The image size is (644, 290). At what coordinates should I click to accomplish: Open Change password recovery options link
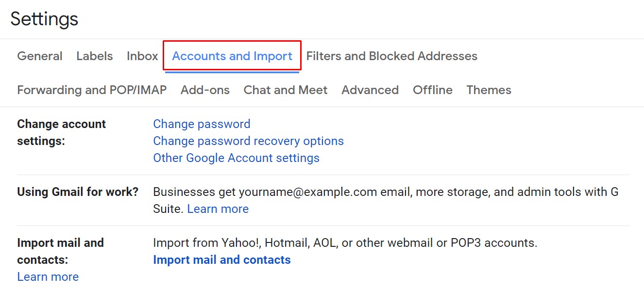[248, 141]
